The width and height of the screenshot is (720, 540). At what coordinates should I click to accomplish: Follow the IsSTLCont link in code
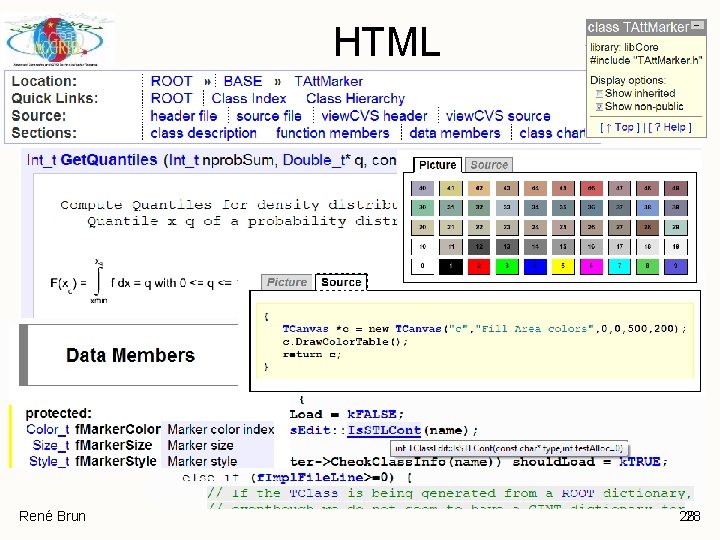pyautogui.click(x=384, y=430)
